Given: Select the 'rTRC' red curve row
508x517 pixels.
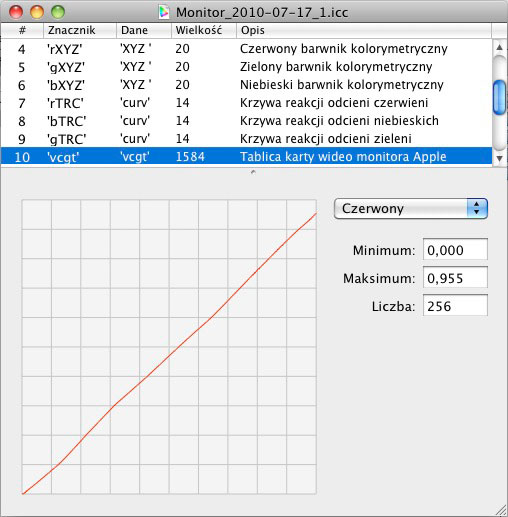Looking at the screenshot, I should [x=246, y=103].
